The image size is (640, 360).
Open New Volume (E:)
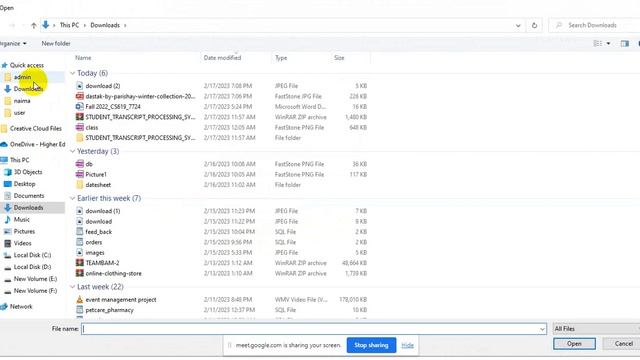click(x=35, y=279)
